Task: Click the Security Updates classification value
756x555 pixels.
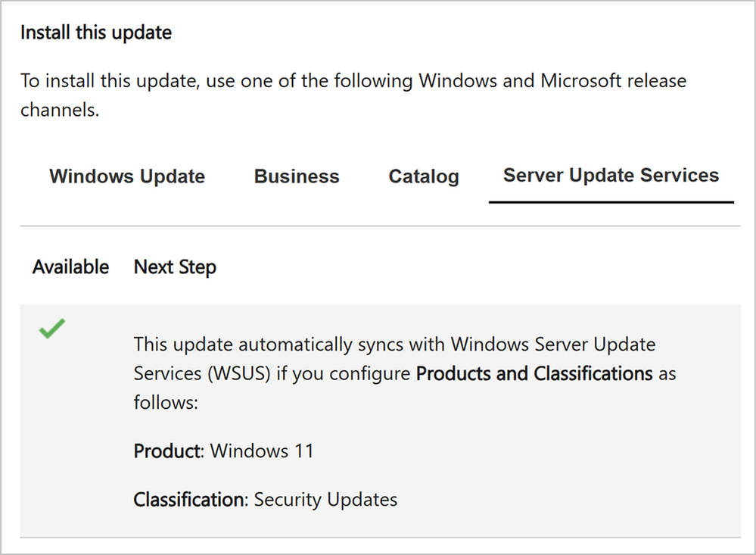Action: 325,500
